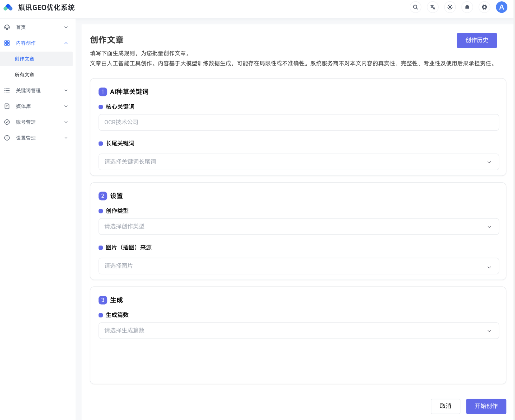This screenshot has height=420, width=515.
Task: Click the 核心关键词 input field
Action: 299,122
